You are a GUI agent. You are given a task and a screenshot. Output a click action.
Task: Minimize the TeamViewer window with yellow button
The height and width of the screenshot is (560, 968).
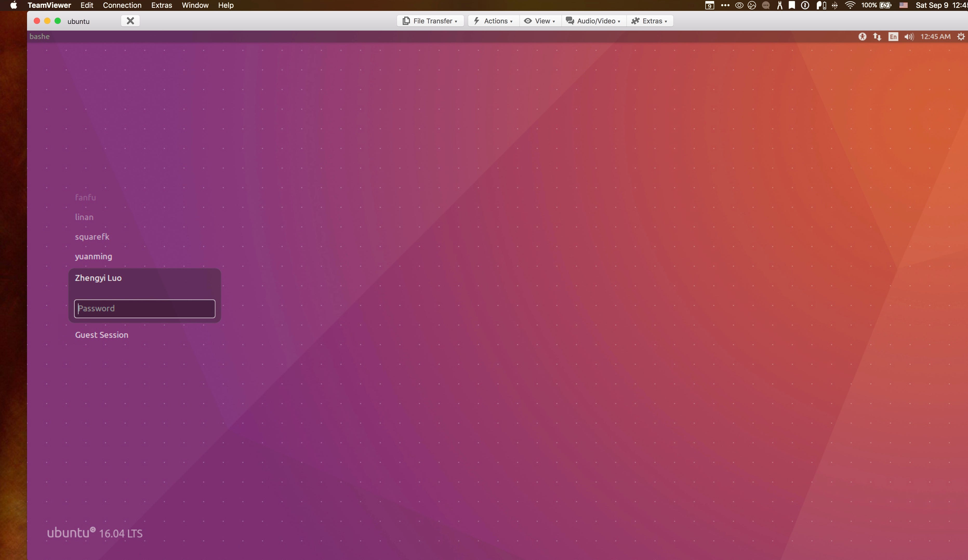point(47,21)
